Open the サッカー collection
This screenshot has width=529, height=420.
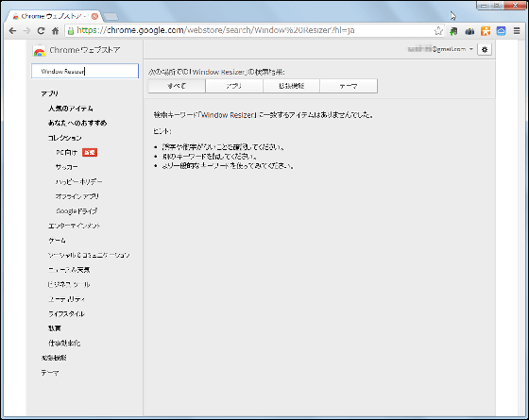point(66,167)
